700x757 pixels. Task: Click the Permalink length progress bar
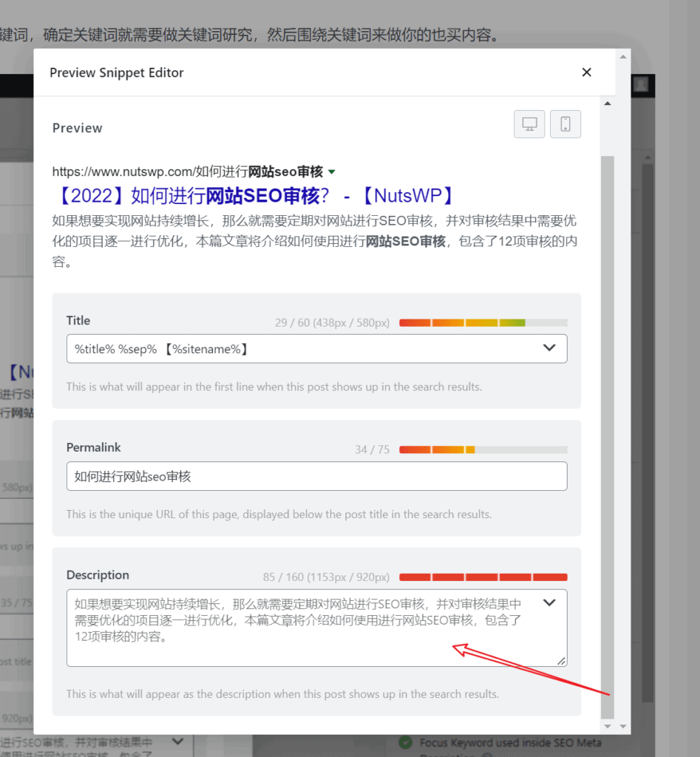tap(483, 449)
